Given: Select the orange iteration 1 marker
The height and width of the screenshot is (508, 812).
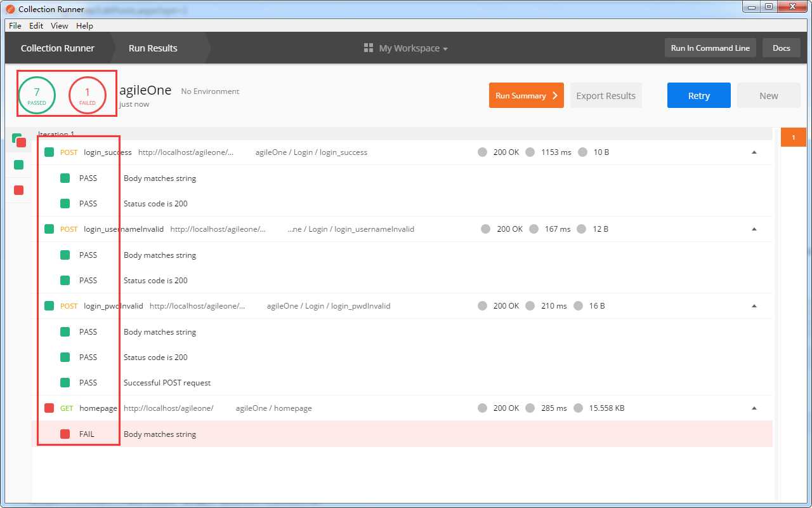Looking at the screenshot, I should (x=792, y=137).
